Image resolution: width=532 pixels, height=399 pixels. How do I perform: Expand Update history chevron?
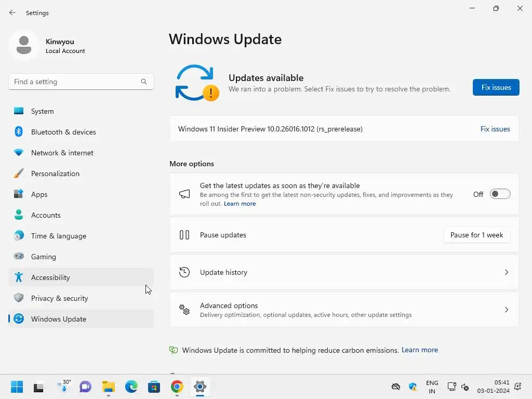pos(506,272)
